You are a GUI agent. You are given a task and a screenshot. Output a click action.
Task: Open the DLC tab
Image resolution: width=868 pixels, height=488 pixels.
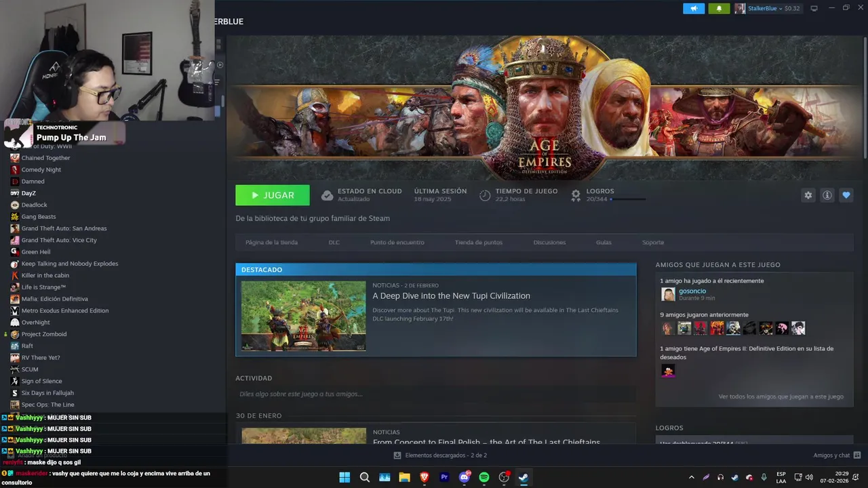pyautogui.click(x=334, y=243)
